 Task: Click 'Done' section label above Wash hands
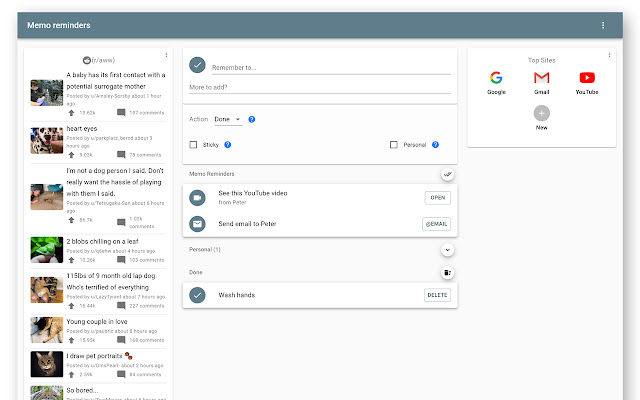(196, 272)
